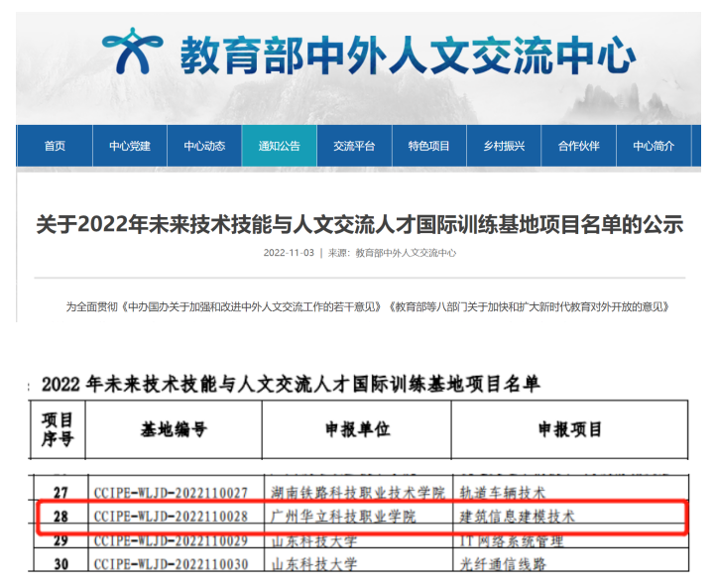716x588 pixels.
Task: Click the article headline about 2022年未来技术技能
Action: point(359,224)
